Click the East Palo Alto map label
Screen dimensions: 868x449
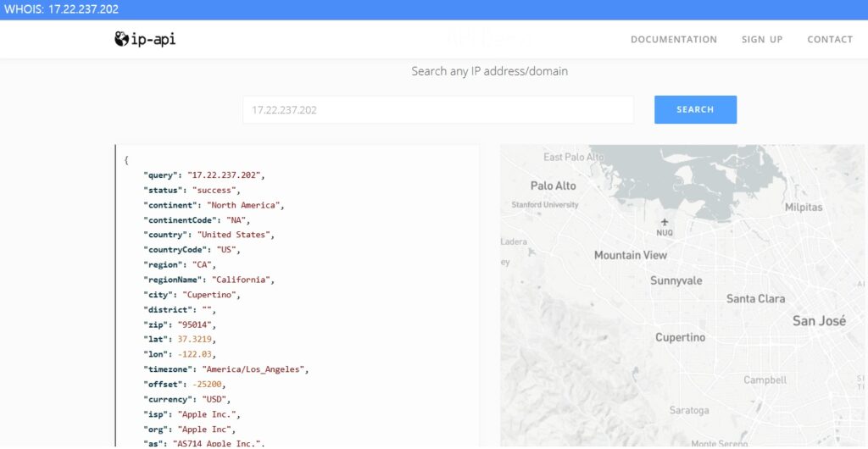pyautogui.click(x=574, y=157)
